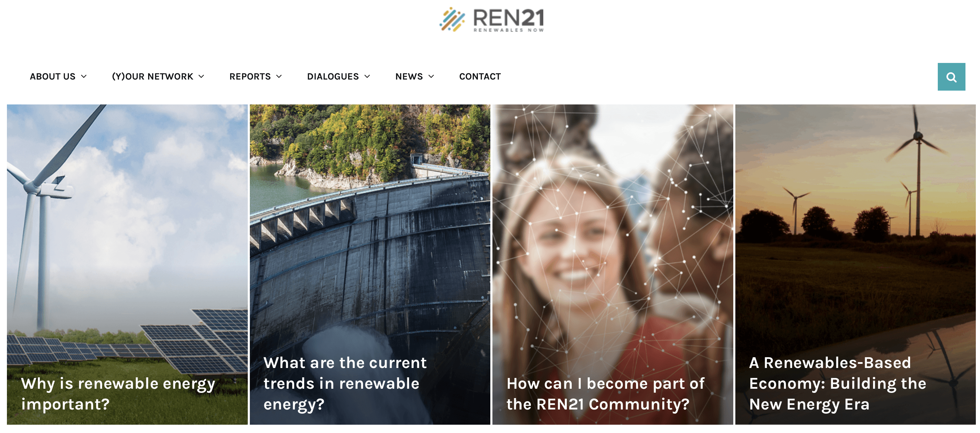980x433 pixels.
Task: Open 'What are the current trends' link
Action: [345, 383]
